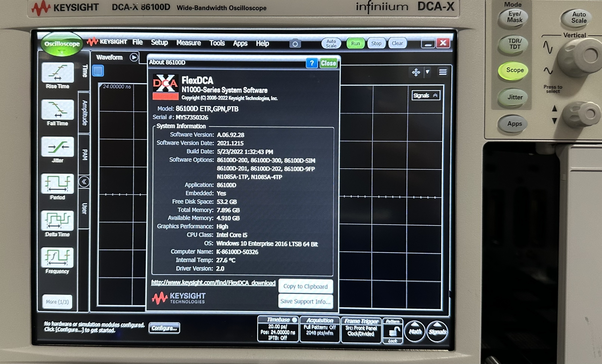Click the Computer Name K-86100D-50326
The height and width of the screenshot is (364, 602).
click(x=237, y=252)
